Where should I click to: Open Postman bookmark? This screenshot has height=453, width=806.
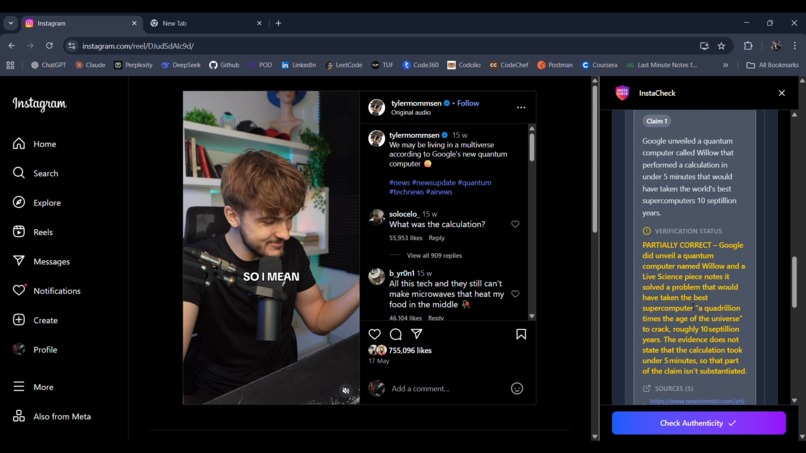tap(555, 65)
